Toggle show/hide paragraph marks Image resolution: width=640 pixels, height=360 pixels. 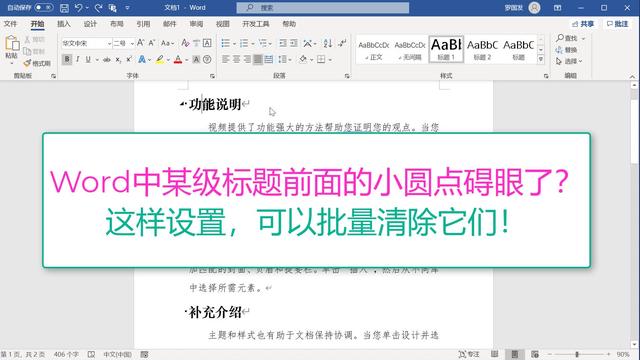tap(342, 43)
